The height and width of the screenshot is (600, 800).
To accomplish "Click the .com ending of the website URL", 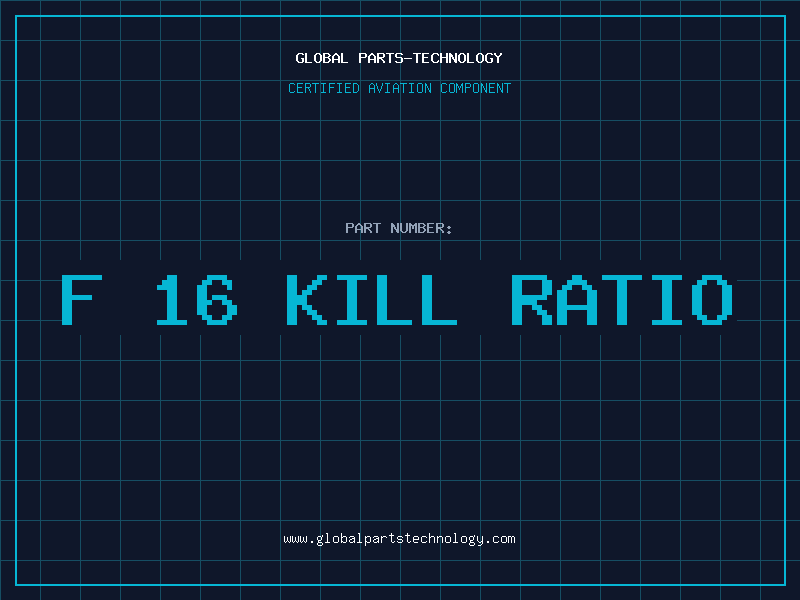I will coord(500,539).
